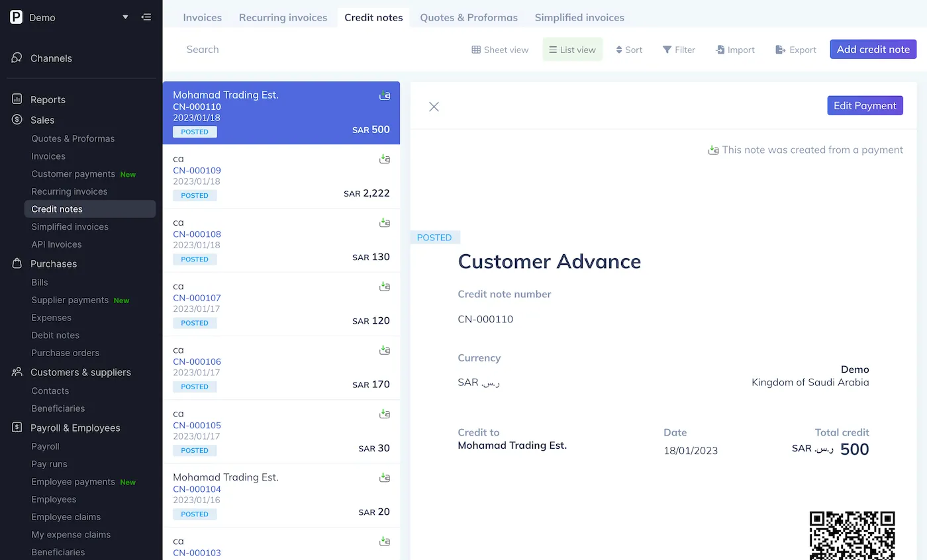Image resolution: width=927 pixels, height=560 pixels.
Task: Open credit note CN-000108 link
Action: tap(197, 234)
